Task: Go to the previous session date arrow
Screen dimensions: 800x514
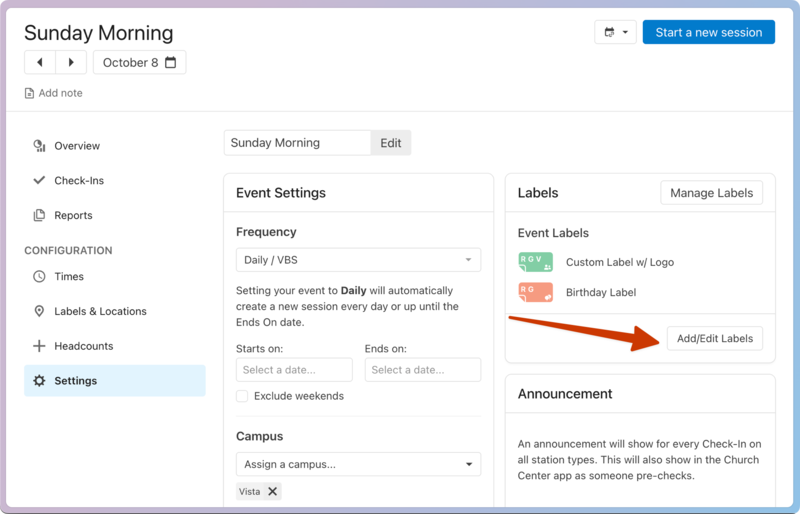Action: [40, 62]
